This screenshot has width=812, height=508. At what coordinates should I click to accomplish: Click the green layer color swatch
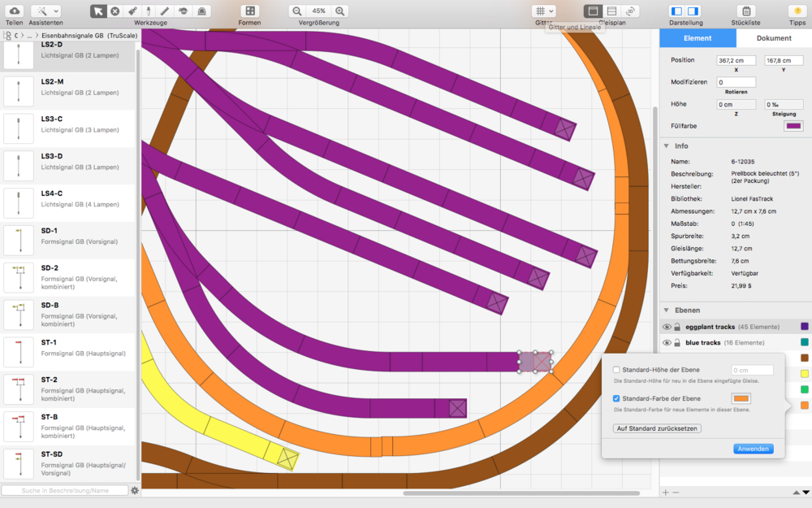tap(804, 389)
